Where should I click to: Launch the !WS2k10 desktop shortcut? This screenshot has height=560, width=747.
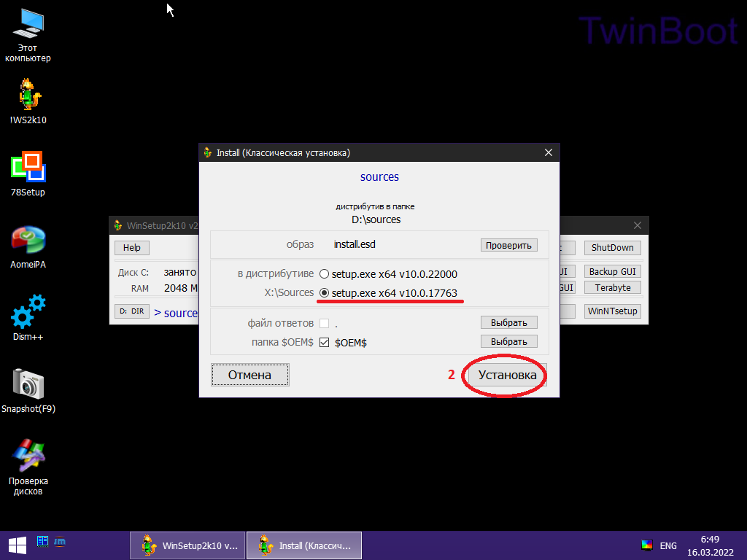coord(28,101)
